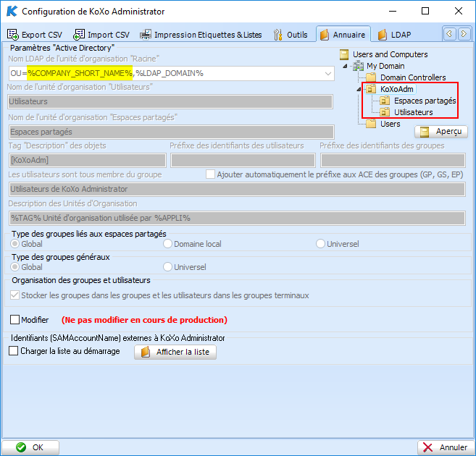
Task: Click the red X icon on Annuler
Action: pyautogui.click(x=427, y=447)
